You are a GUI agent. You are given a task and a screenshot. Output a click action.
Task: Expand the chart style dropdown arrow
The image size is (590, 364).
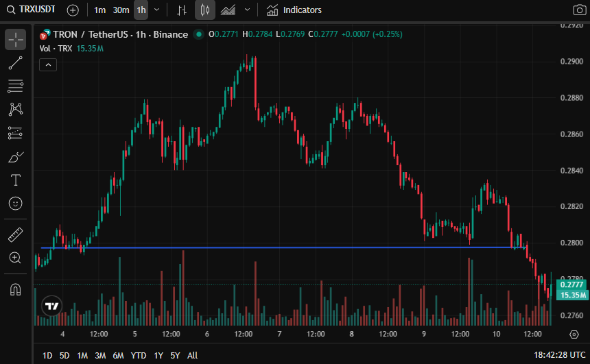tap(247, 10)
